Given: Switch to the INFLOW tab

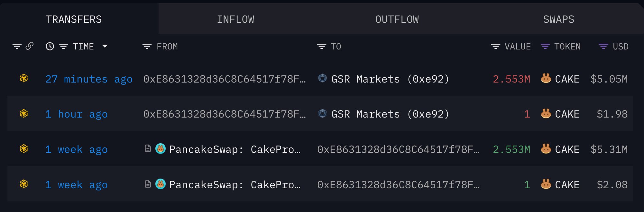Looking at the screenshot, I should pyautogui.click(x=235, y=19).
